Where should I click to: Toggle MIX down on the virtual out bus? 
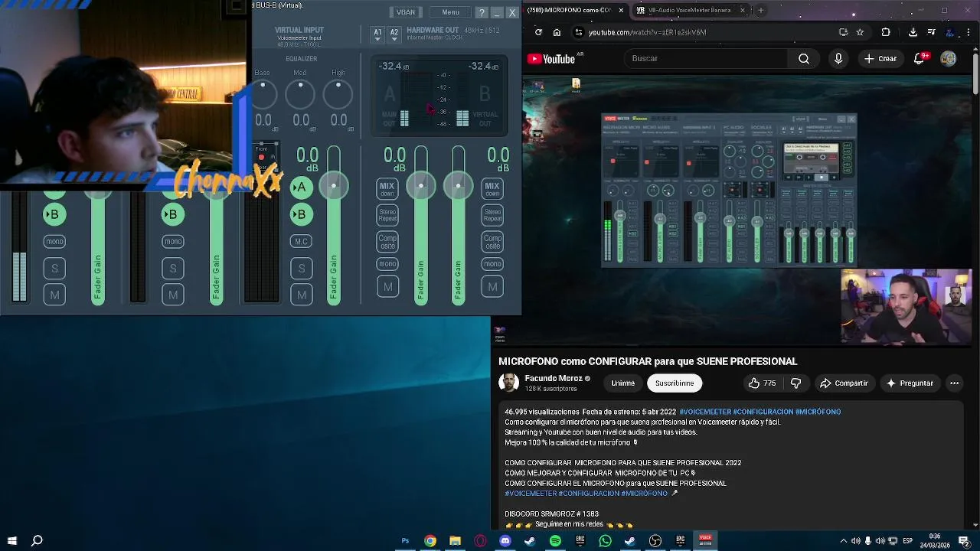coord(492,189)
